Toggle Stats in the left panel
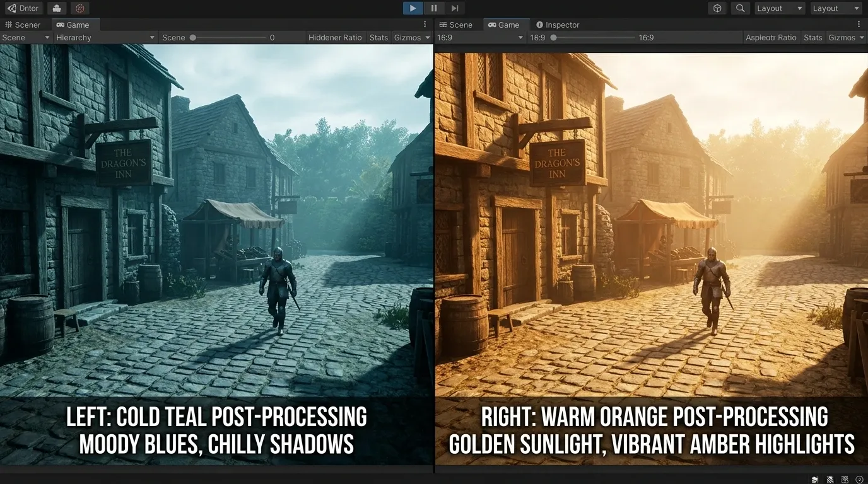 [378, 38]
